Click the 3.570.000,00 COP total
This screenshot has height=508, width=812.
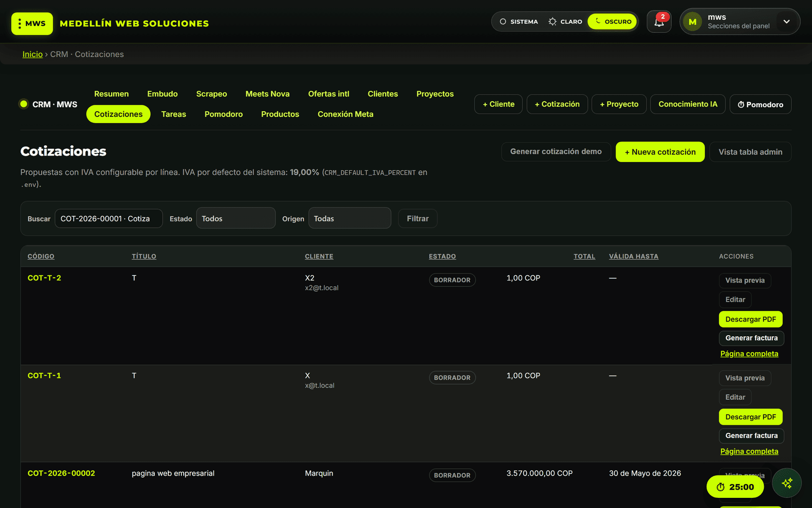point(539,473)
